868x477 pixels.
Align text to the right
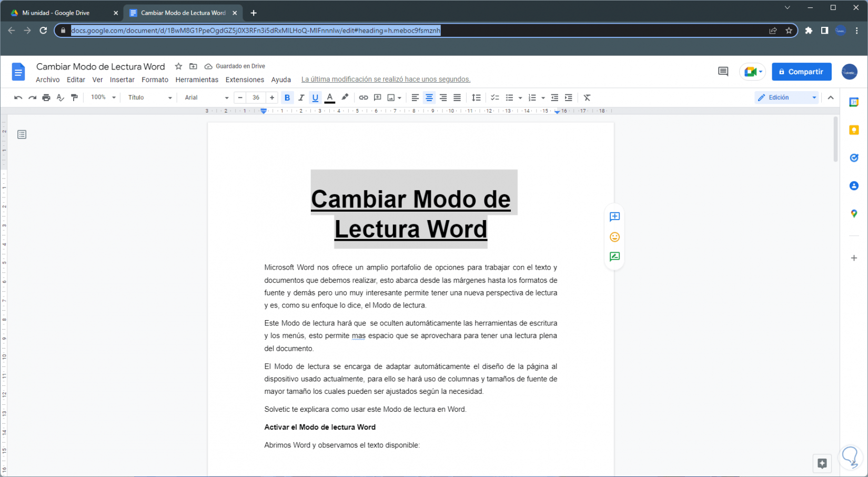click(x=443, y=97)
